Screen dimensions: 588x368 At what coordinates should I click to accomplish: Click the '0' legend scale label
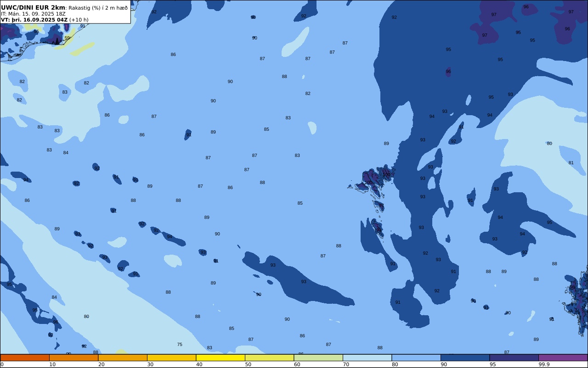click(2, 364)
